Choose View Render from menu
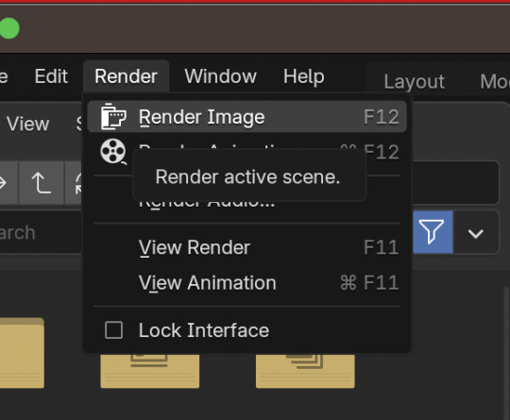The height and width of the screenshot is (420, 510). [x=247, y=247]
